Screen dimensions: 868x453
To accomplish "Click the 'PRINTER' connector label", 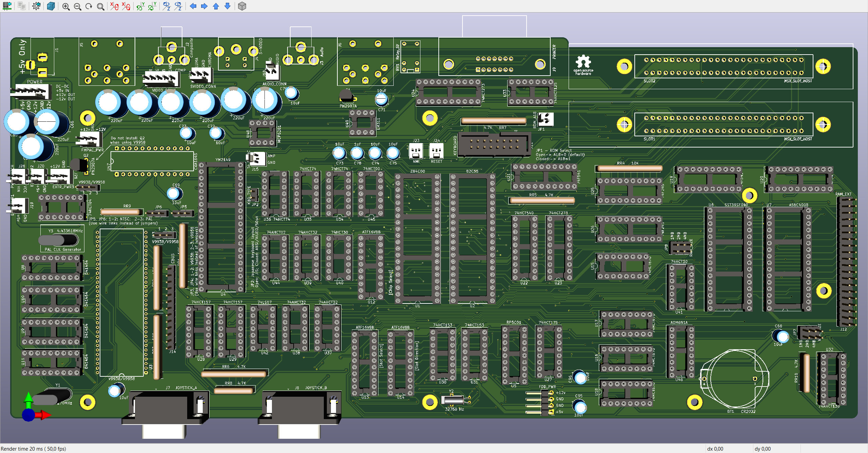I will [554, 52].
